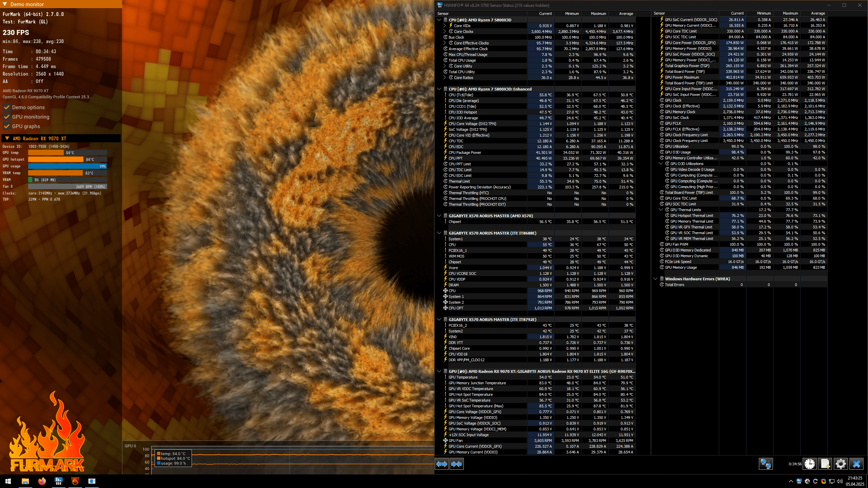Switch to HWiNFO via taskbar icon
The image size is (868, 488).
[x=58, y=481]
